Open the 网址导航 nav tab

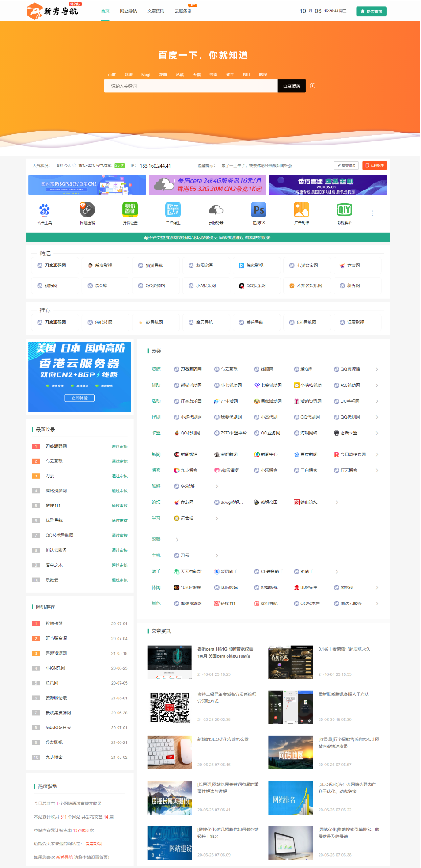129,11
